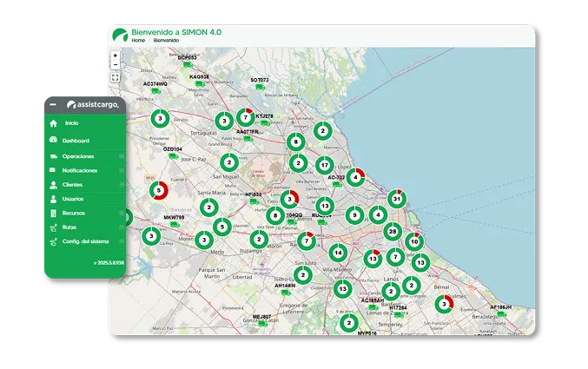
Task: Click the Home breadcrumb link
Action: click(x=138, y=40)
